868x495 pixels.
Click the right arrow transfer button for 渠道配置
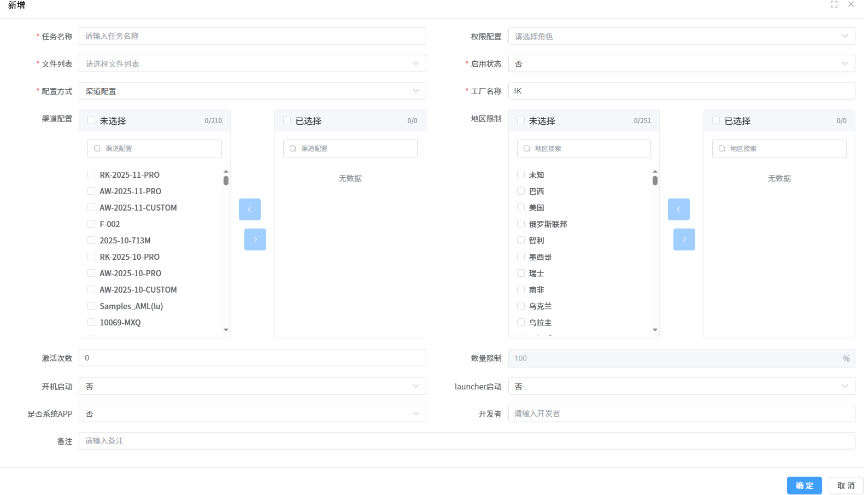255,240
